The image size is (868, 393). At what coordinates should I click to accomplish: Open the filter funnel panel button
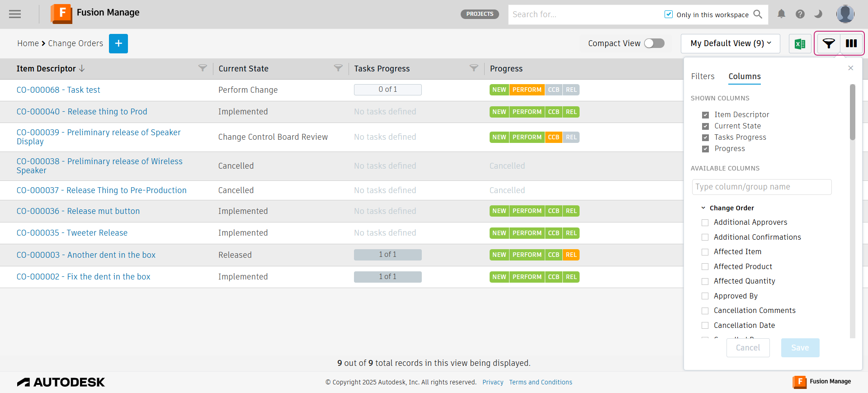[829, 43]
